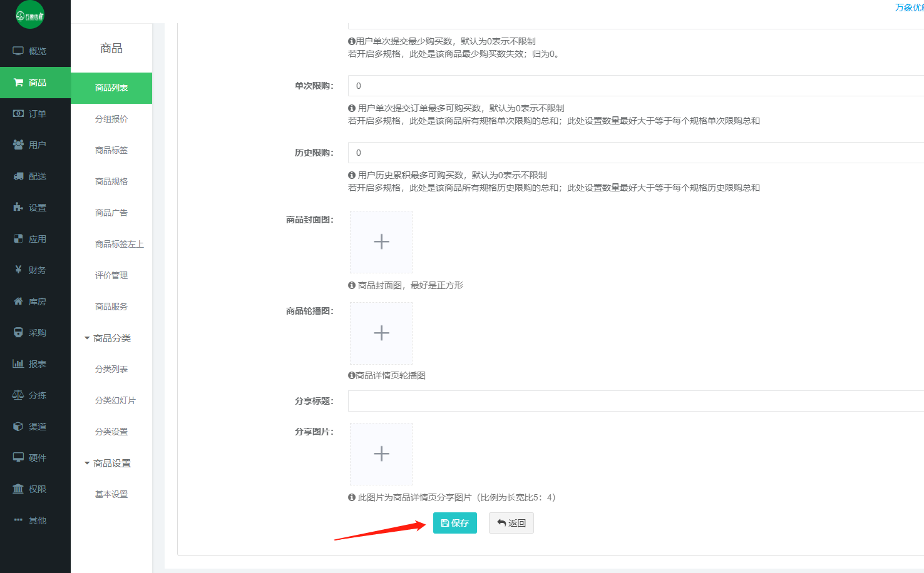The height and width of the screenshot is (573, 924).
Task: Click the 返回 back button
Action: click(x=511, y=523)
